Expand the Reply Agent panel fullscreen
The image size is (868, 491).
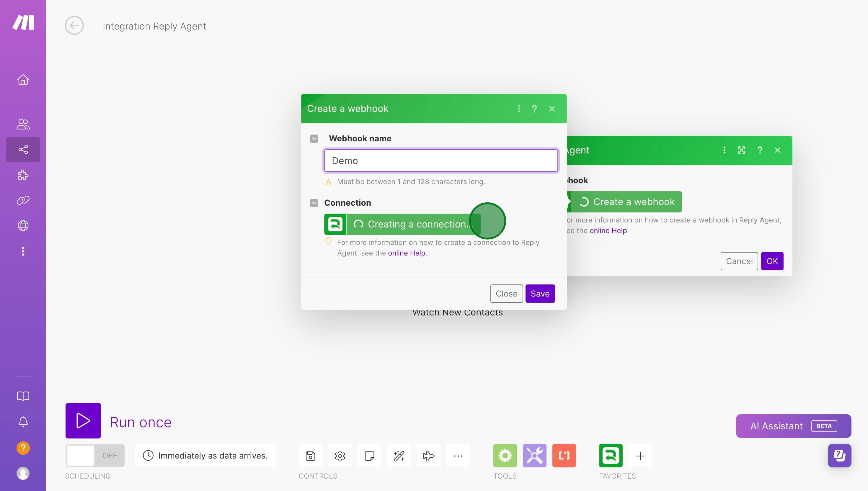[742, 150]
